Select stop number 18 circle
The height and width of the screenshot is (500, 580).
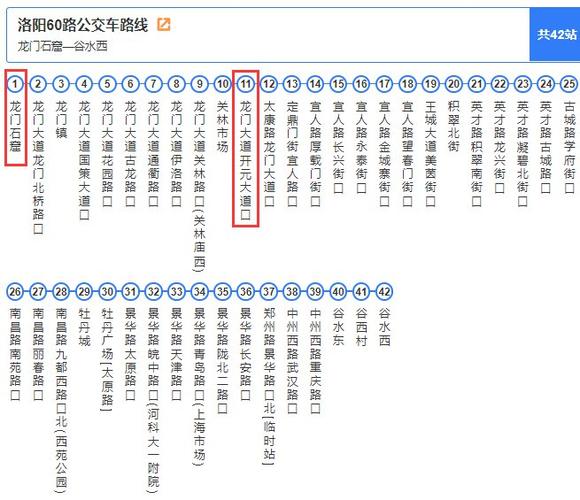click(x=407, y=84)
